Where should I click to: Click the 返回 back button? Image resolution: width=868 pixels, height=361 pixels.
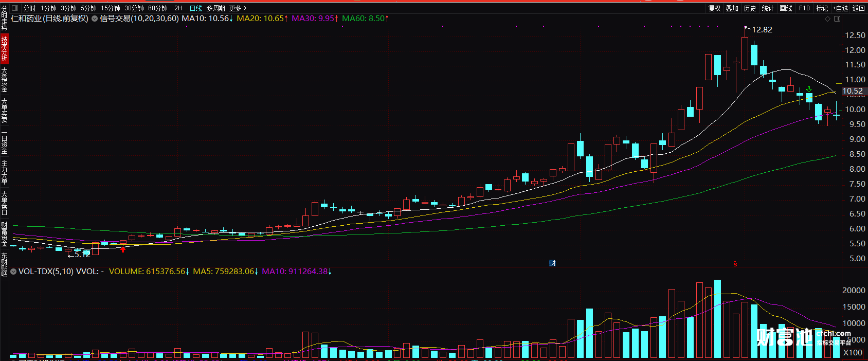(x=858, y=8)
